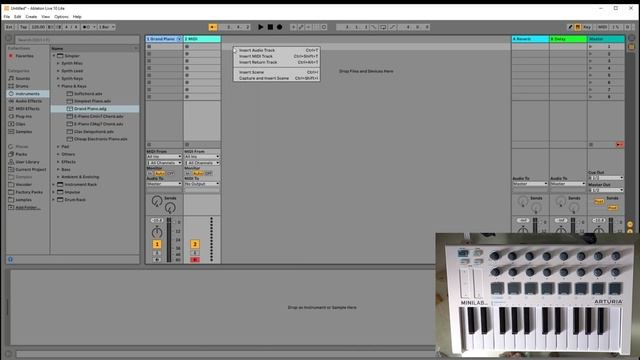Open the Drums category
Screen dimensions: 640x360
point(22,86)
